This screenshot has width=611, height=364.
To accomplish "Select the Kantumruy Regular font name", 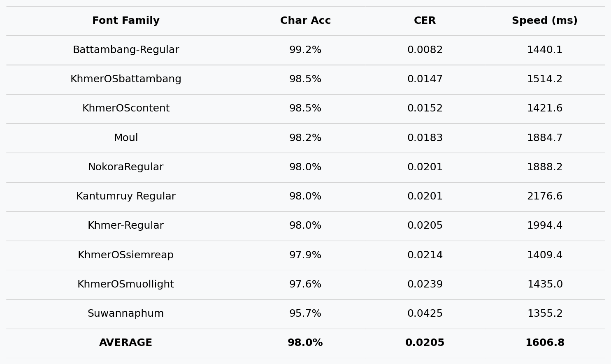I will click(x=126, y=197).
